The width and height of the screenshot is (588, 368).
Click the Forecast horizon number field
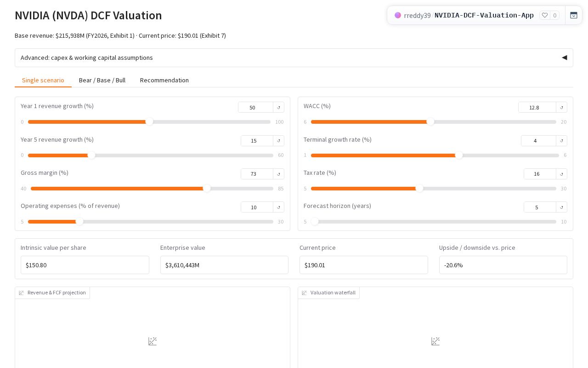pos(540,207)
